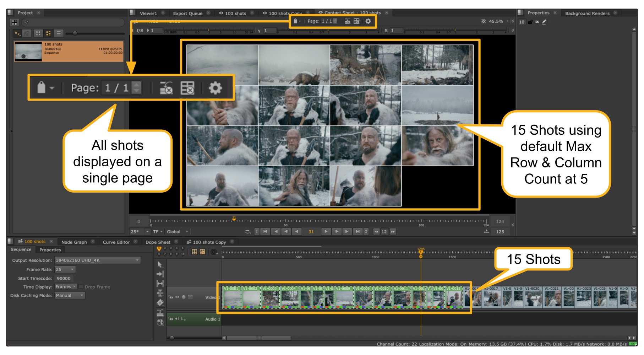Click the list view icon in the Project bin
Viewport: 644px width, 355px height.
58,34
